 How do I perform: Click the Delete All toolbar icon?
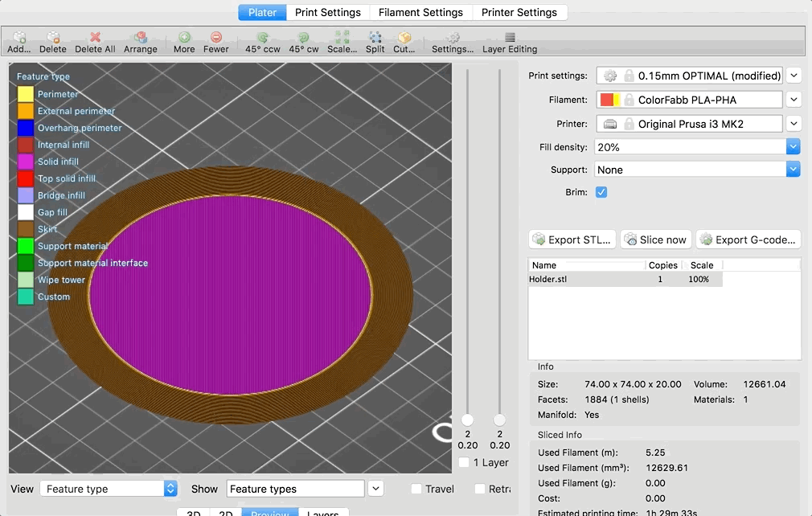pos(95,38)
